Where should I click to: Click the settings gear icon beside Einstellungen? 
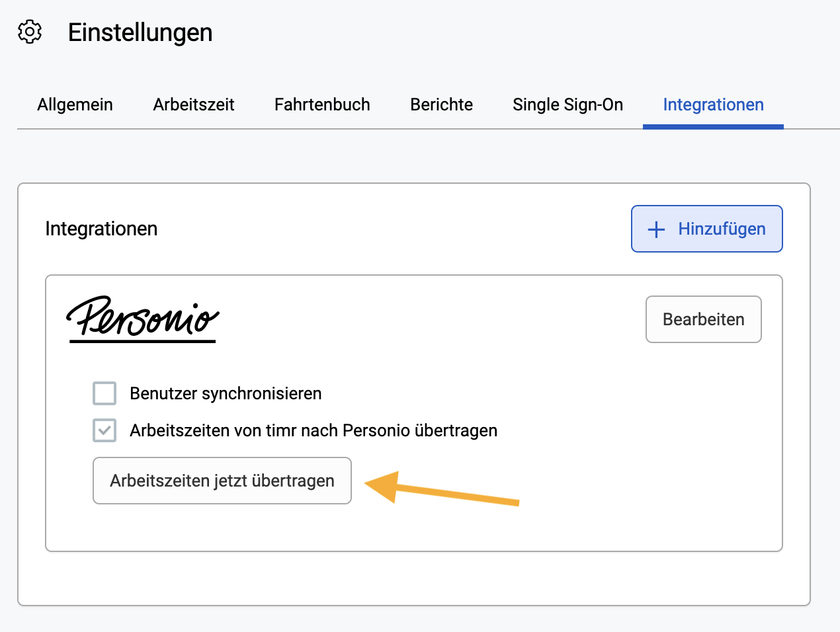click(x=30, y=32)
